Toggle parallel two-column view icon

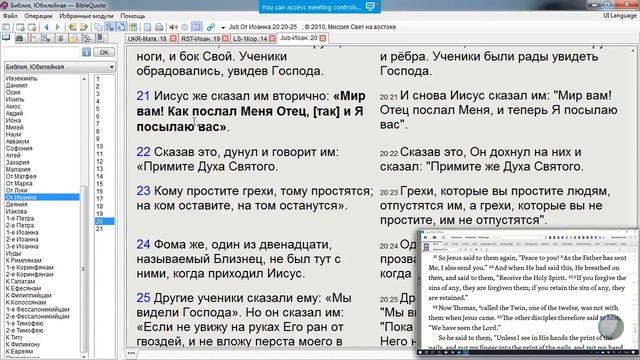[x=196, y=27]
